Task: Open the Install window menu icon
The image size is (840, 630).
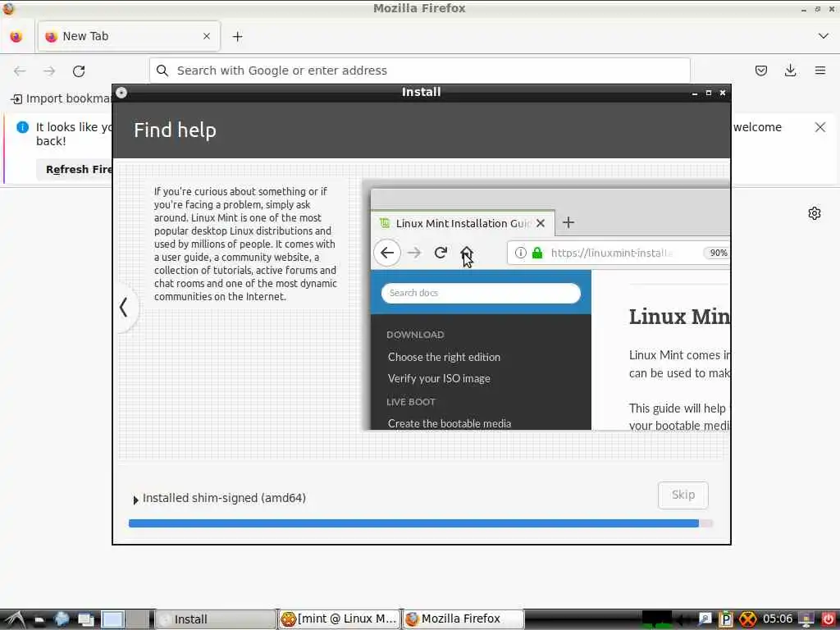Action: click(121, 93)
